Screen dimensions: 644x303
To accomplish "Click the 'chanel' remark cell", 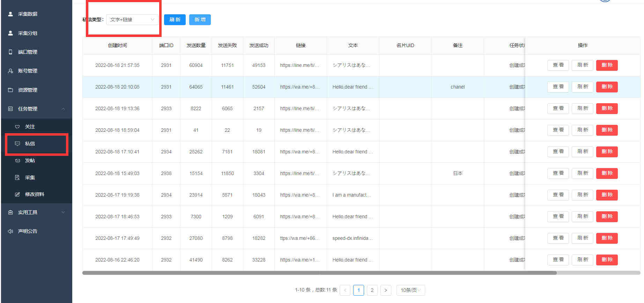I will pos(458,87).
